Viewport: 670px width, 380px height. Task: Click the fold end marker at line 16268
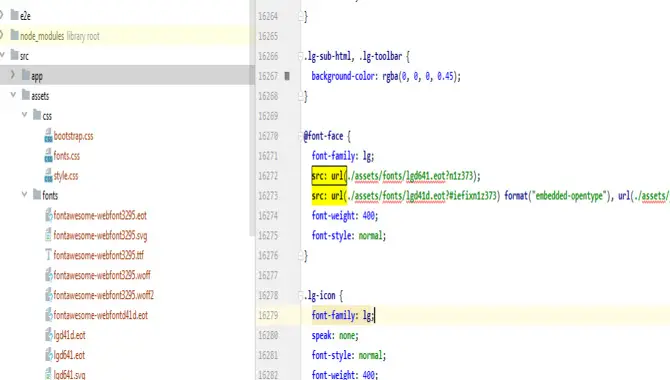(x=300, y=96)
